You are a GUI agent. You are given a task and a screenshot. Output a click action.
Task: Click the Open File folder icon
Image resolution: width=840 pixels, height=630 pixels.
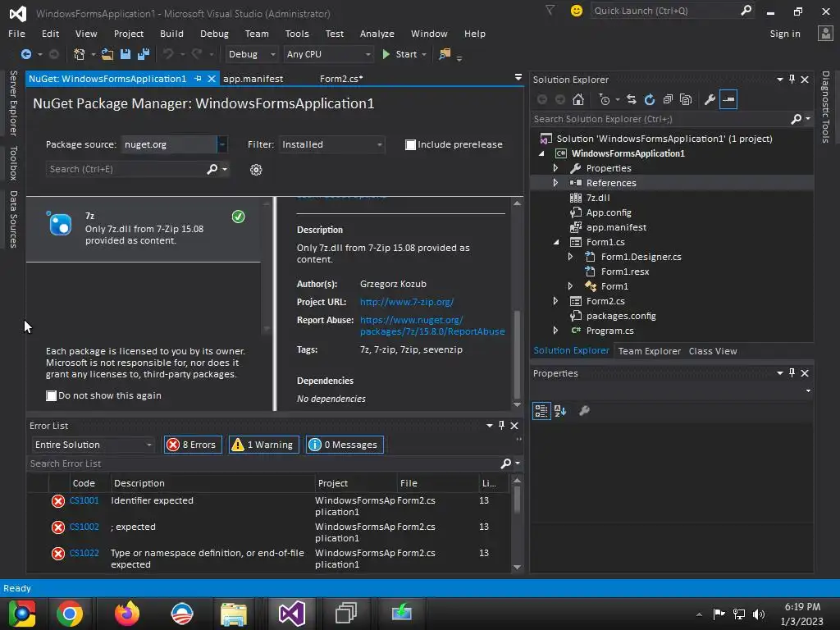pyautogui.click(x=107, y=54)
